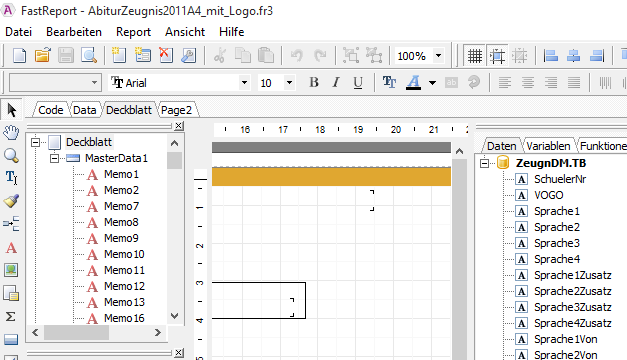Delete the current page

click(166, 56)
